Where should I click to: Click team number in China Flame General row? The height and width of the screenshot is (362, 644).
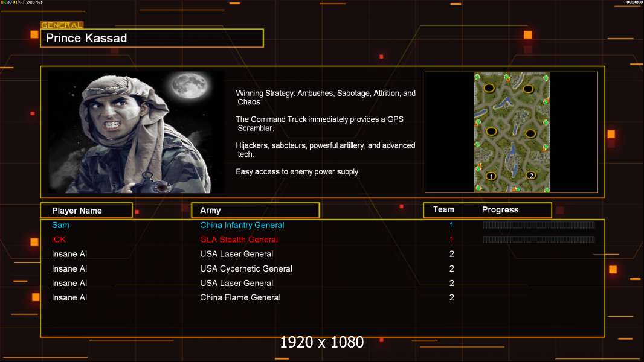452,297
